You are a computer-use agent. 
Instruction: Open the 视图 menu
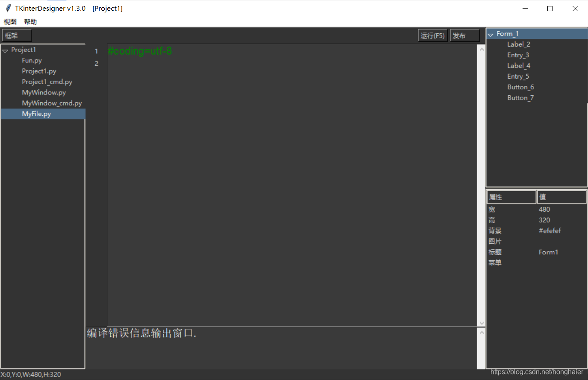point(10,22)
